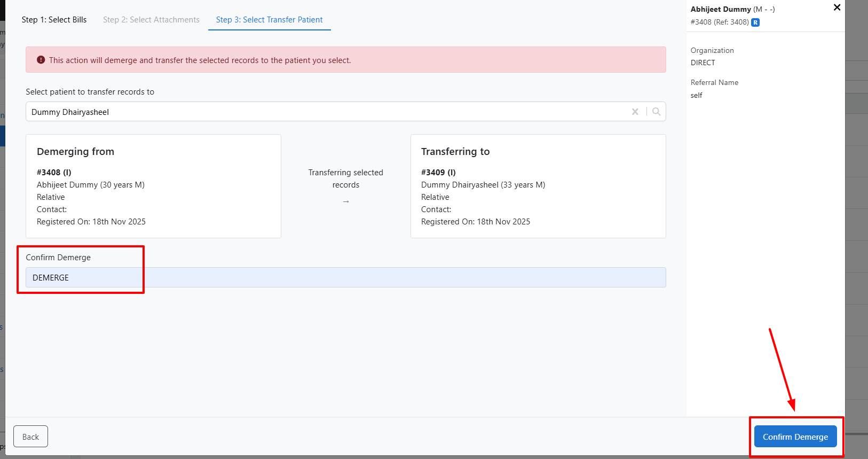Click 'Dummy Dhairyasheel (33 years M)' text

483,185
